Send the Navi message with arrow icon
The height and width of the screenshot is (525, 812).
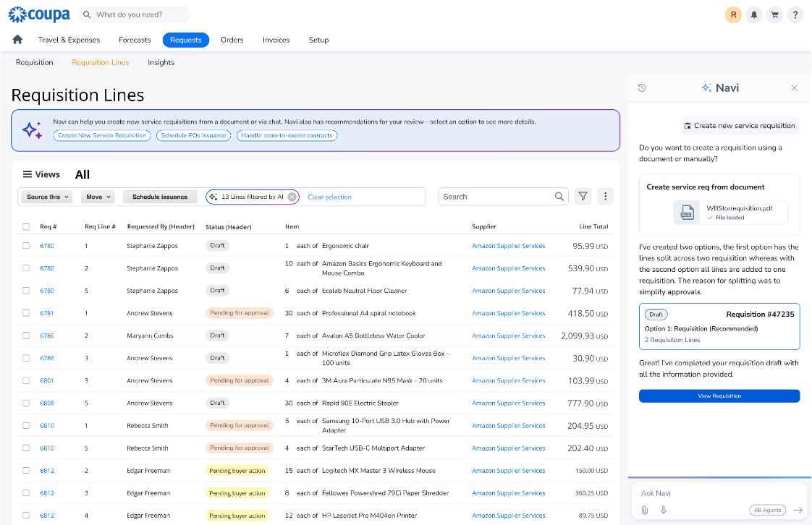[798, 510]
